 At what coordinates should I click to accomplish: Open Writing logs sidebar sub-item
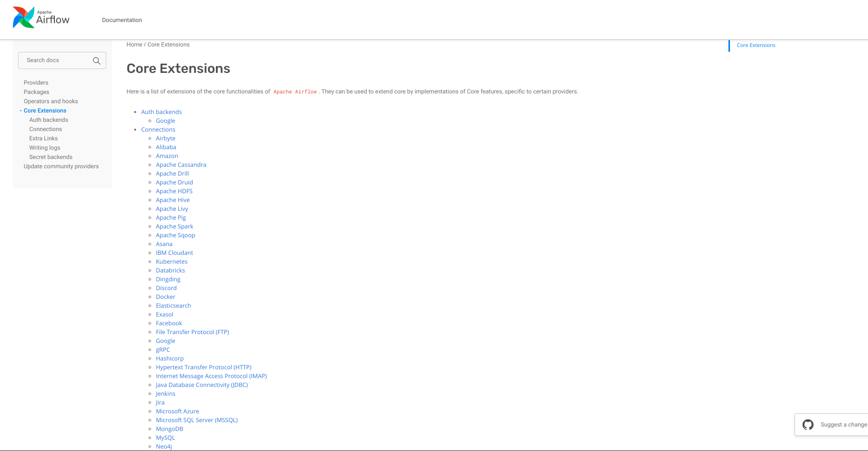pos(45,148)
